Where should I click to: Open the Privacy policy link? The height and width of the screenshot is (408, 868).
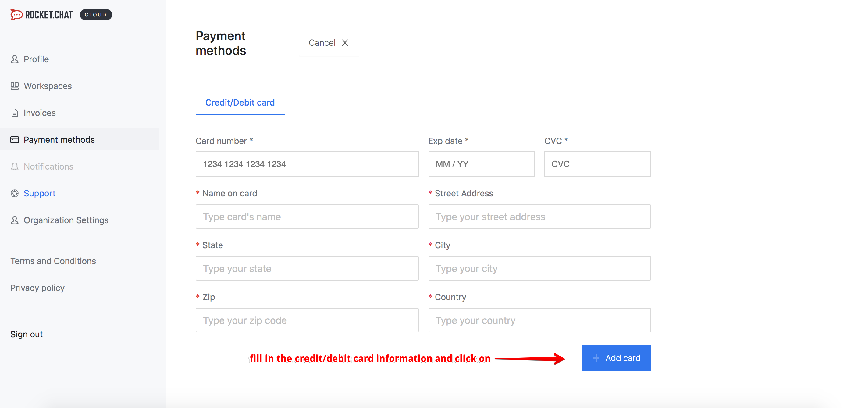[37, 288]
